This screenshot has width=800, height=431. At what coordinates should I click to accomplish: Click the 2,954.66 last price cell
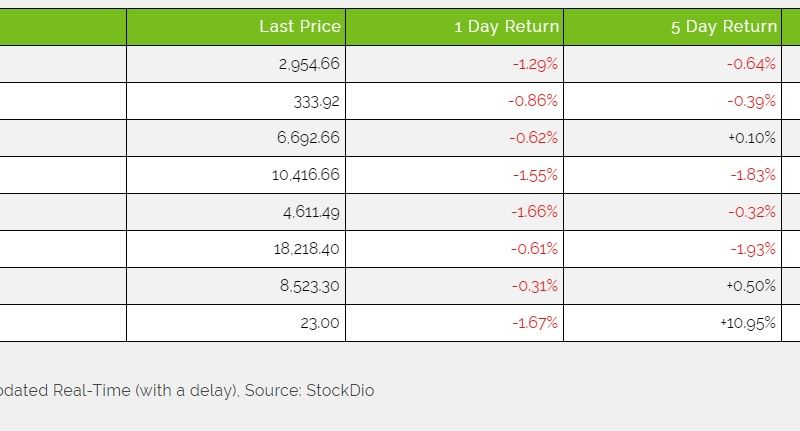click(x=309, y=64)
